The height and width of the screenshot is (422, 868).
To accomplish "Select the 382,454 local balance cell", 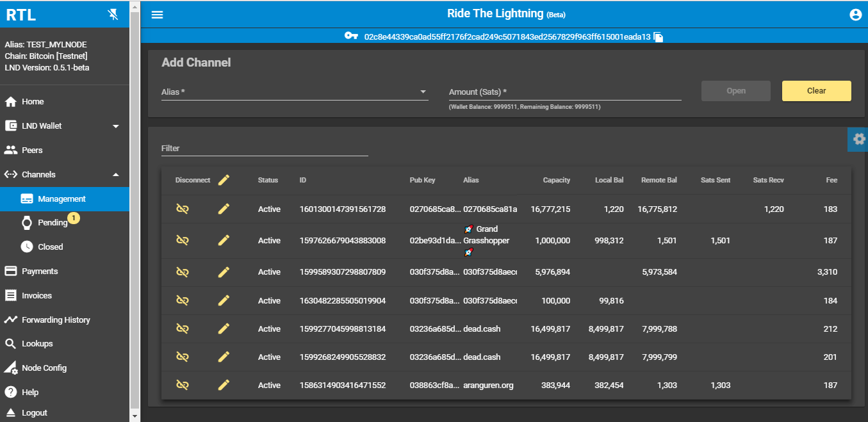I will (609, 385).
